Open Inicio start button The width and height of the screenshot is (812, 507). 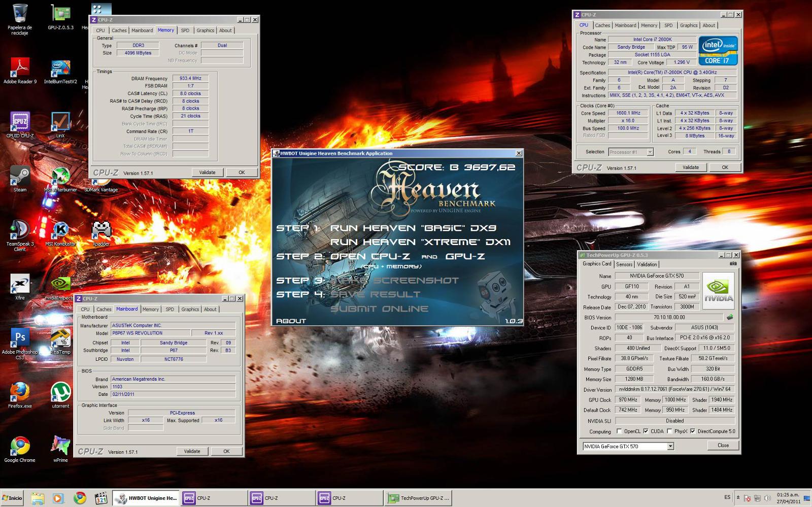coord(12,498)
